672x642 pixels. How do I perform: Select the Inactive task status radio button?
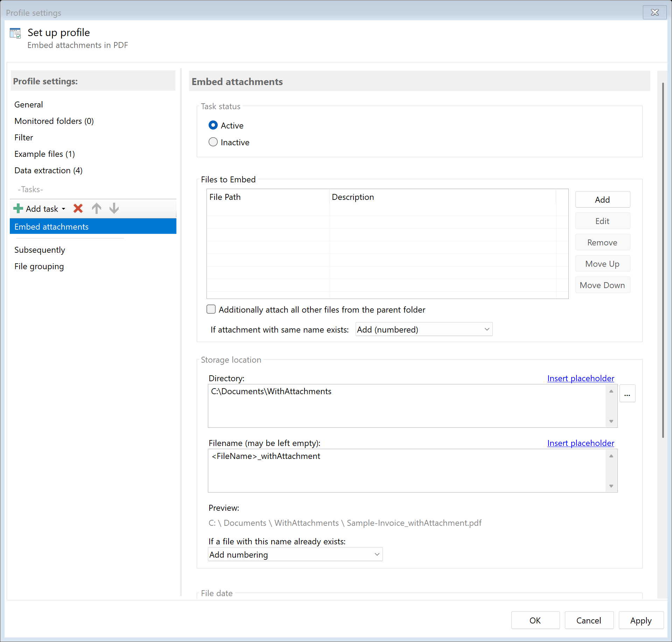[x=213, y=142]
